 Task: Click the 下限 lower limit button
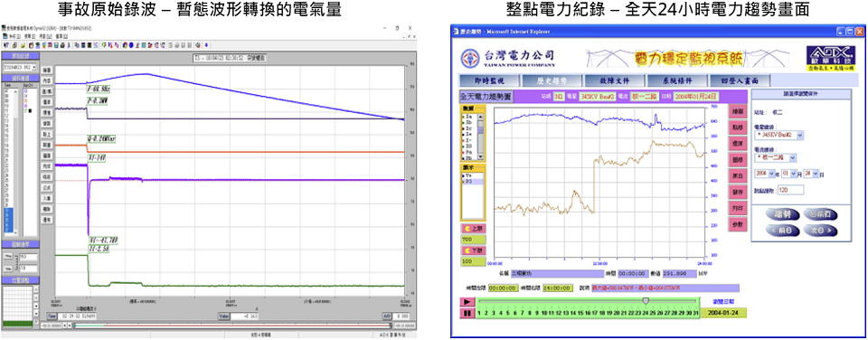pos(472,250)
